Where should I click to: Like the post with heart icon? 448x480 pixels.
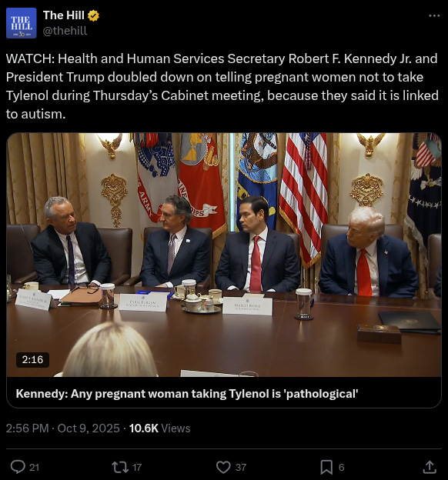pyautogui.click(x=223, y=467)
